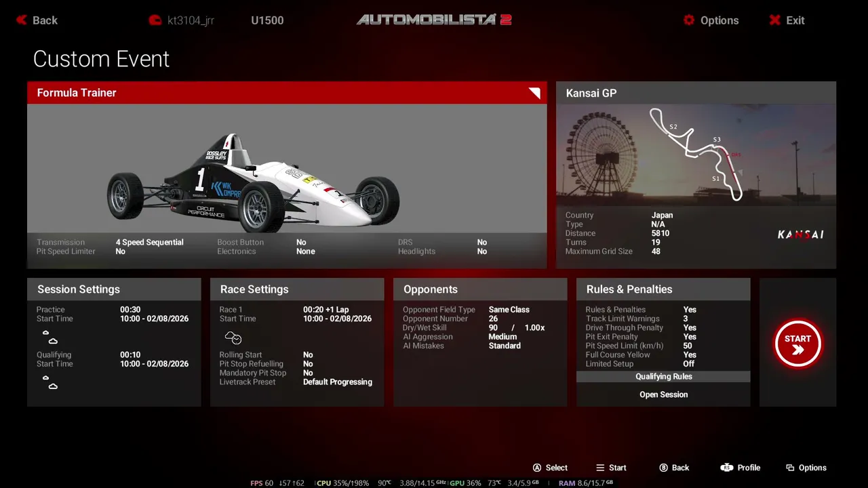868x488 pixels.
Task: Click the Practice duration 00:30
Action: [x=130, y=310]
